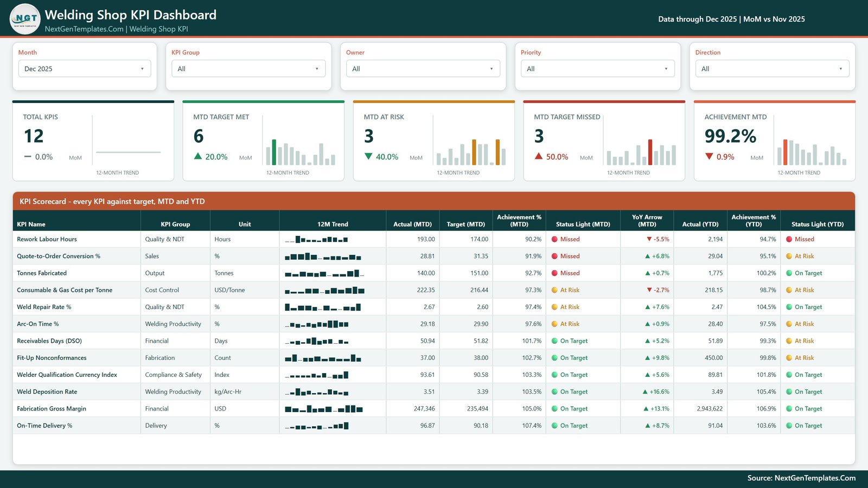Click Weld Repair Rate sparkline trend
868x488 pixels.
tap(323, 307)
